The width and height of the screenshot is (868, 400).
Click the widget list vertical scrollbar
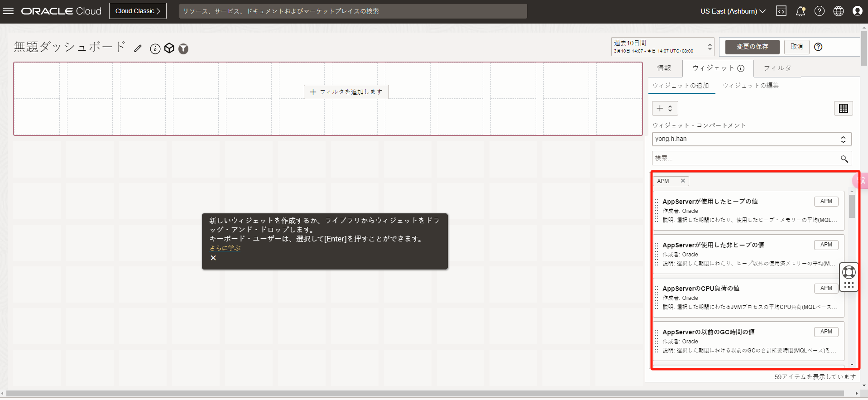pyautogui.click(x=852, y=207)
